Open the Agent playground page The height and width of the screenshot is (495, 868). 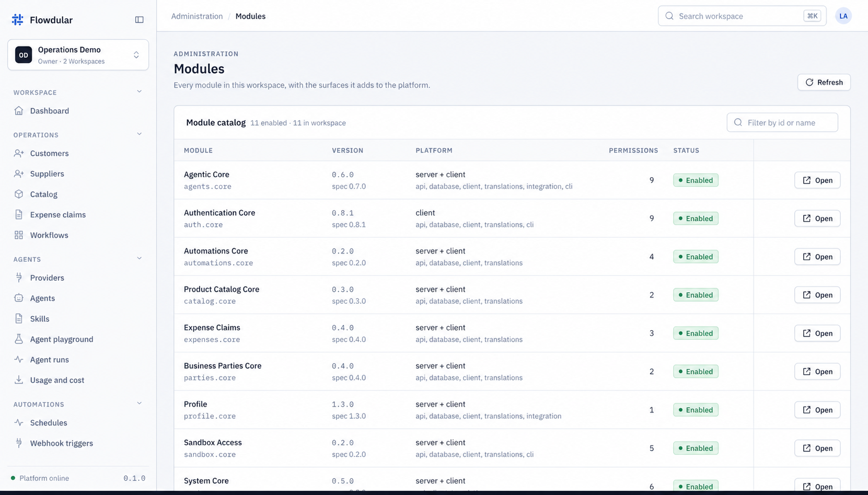78,339
